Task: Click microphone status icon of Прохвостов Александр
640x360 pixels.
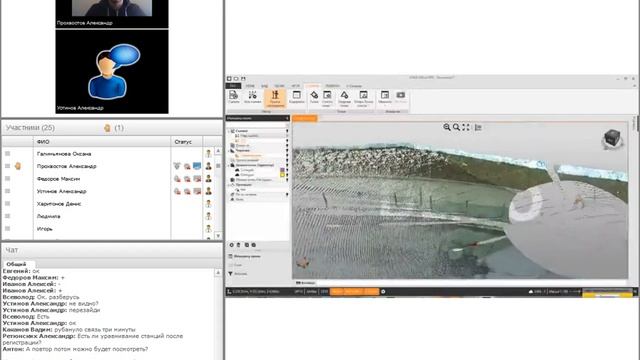Action: coord(177,166)
